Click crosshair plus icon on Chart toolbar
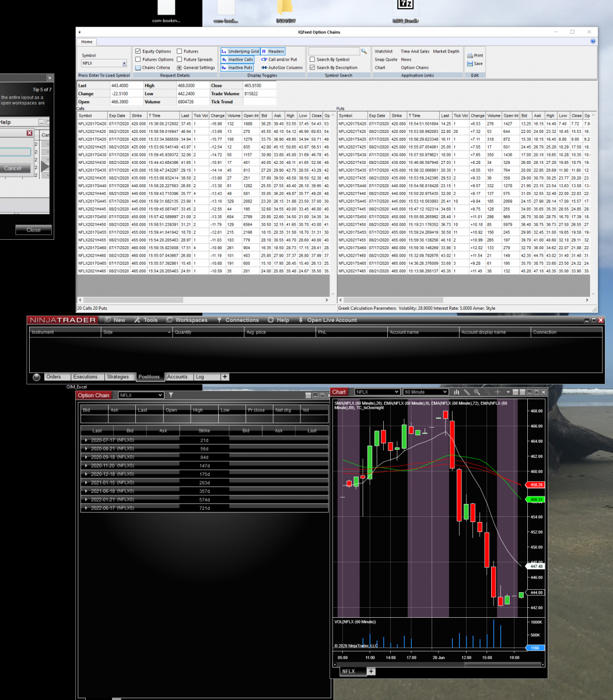 (498, 392)
